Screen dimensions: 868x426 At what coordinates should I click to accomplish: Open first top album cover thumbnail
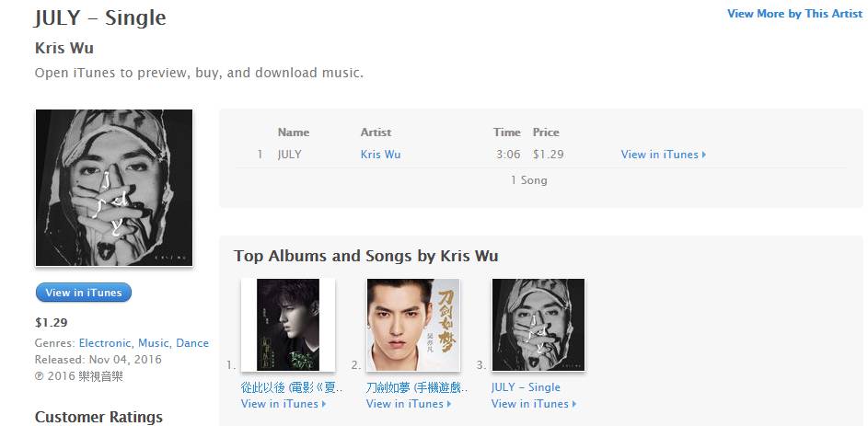(288, 325)
